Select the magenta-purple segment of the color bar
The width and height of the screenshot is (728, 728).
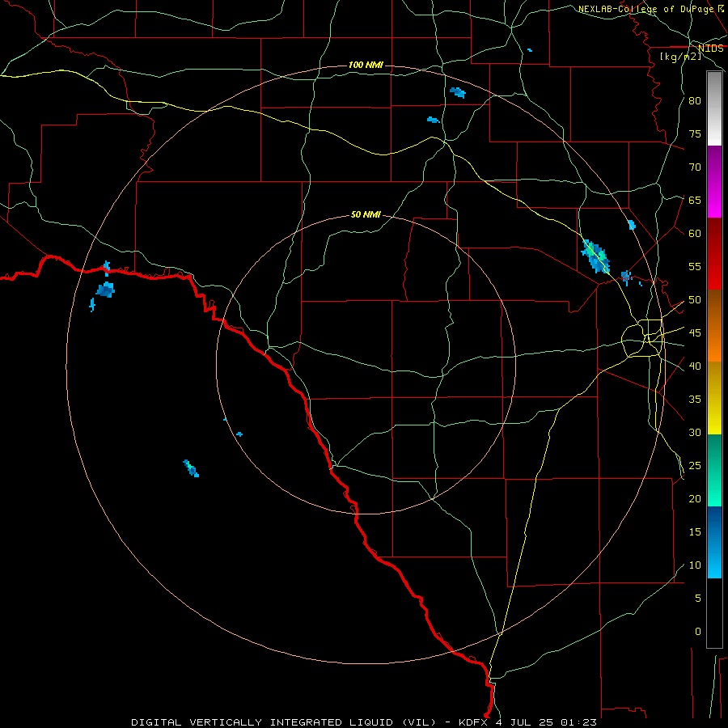[714, 181]
